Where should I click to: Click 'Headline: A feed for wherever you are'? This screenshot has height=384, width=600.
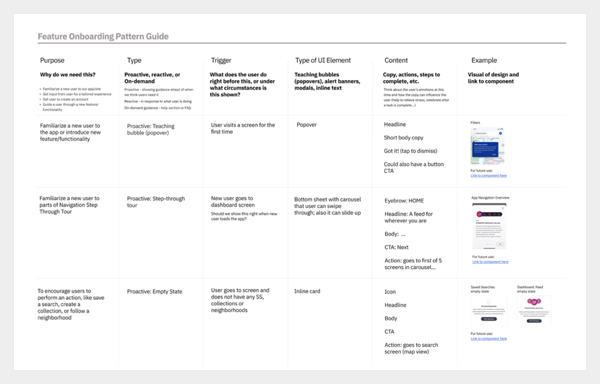[409, 217]
